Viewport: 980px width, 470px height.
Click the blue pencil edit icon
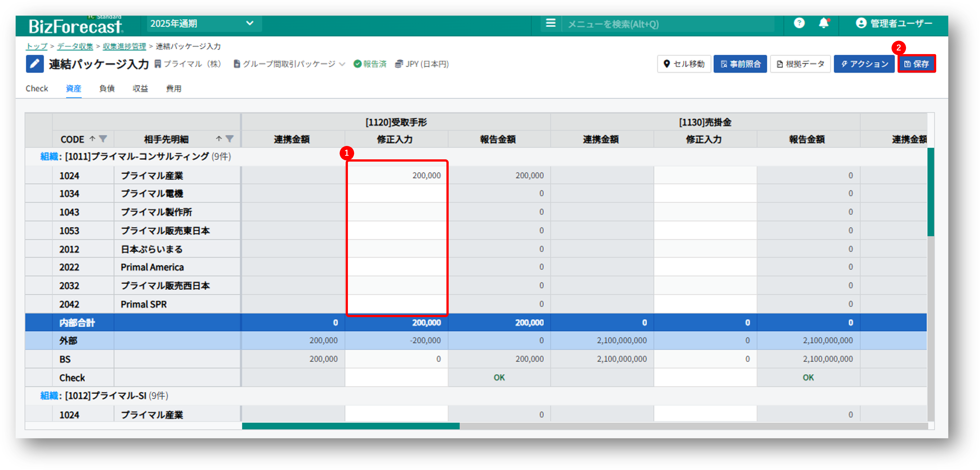(x=35, y=63)
